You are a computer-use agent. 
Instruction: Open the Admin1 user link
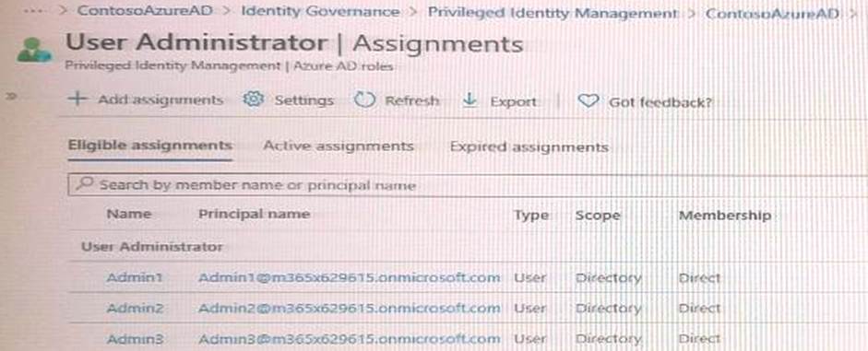135,277
